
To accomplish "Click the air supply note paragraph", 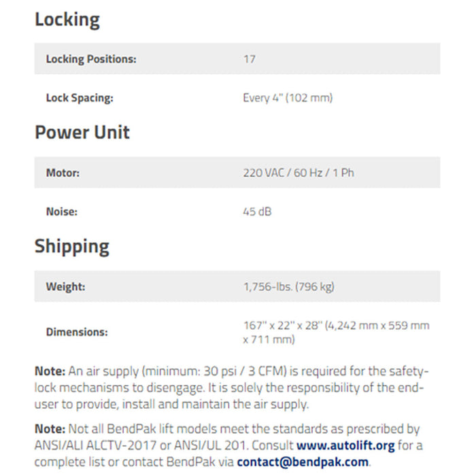I will click(x=232, y=388).
